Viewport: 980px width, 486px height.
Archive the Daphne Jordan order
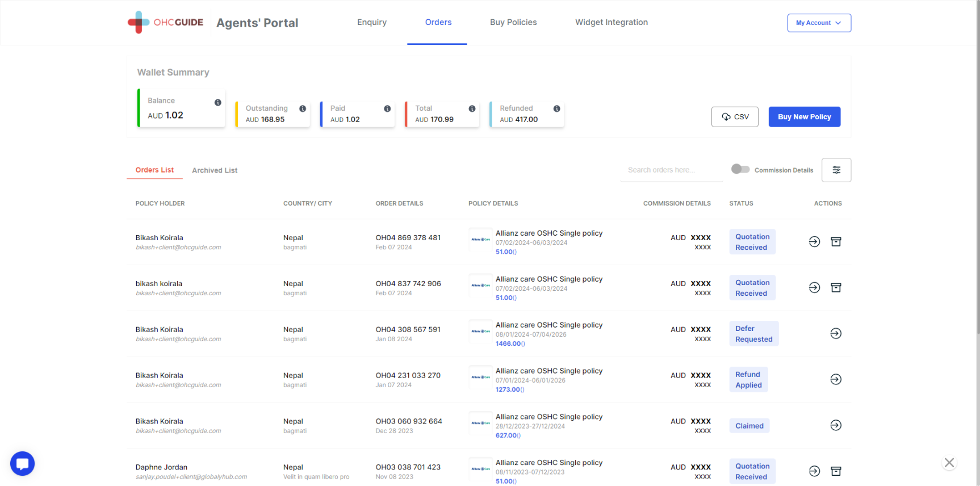coord(836,471)
